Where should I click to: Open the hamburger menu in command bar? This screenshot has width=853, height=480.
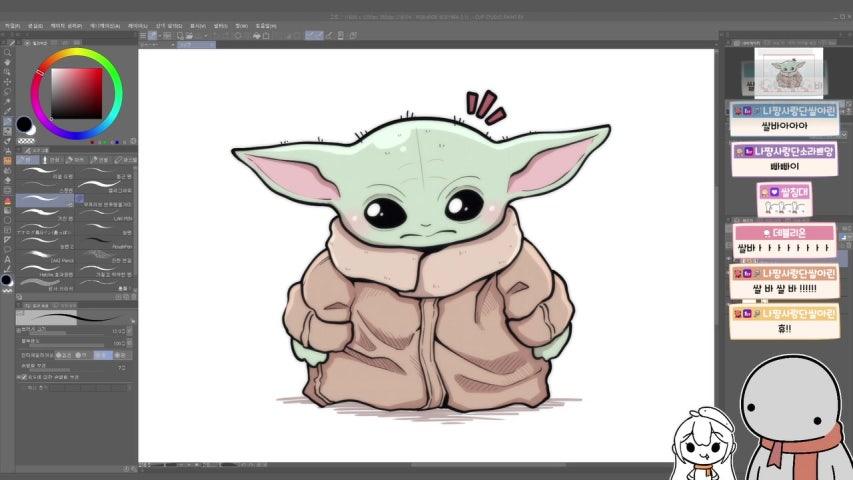143,36
